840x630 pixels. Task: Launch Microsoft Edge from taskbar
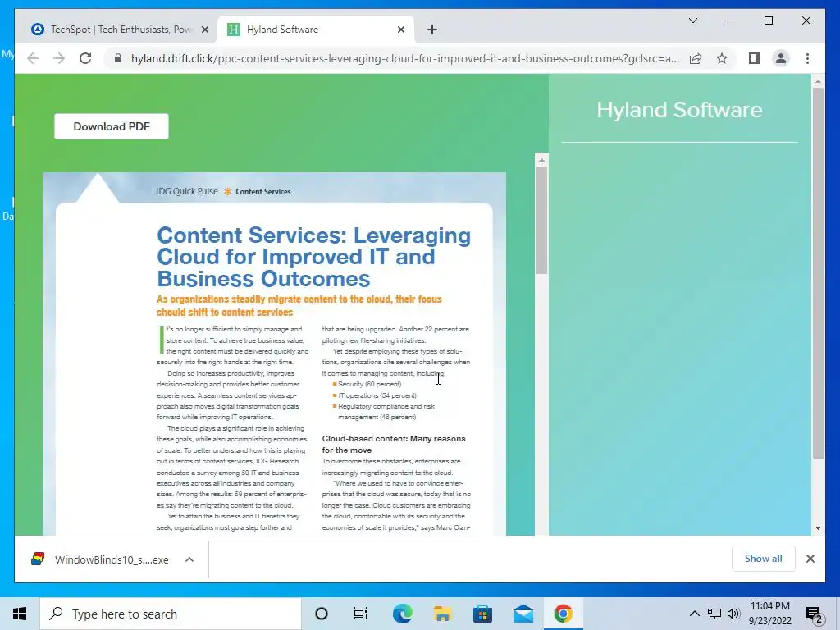(x=402, y=614)
